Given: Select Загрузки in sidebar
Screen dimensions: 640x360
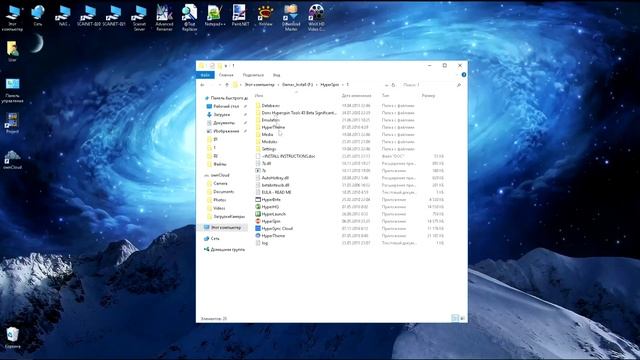Looking at the screenshot, I should (222, 115).
